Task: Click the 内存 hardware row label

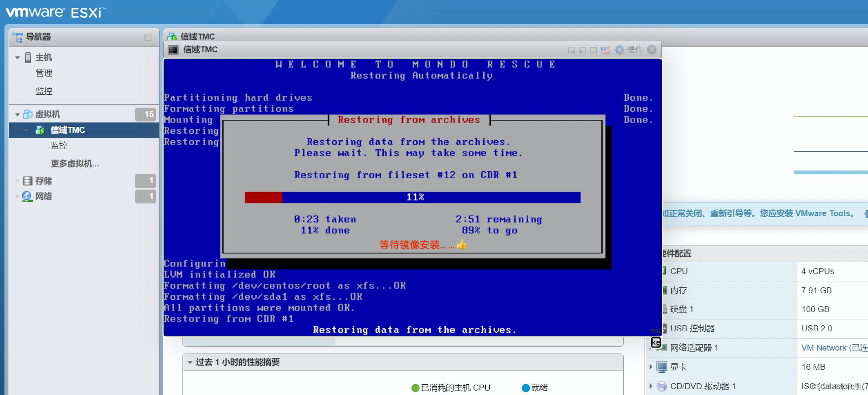Action: coord(679,290)
